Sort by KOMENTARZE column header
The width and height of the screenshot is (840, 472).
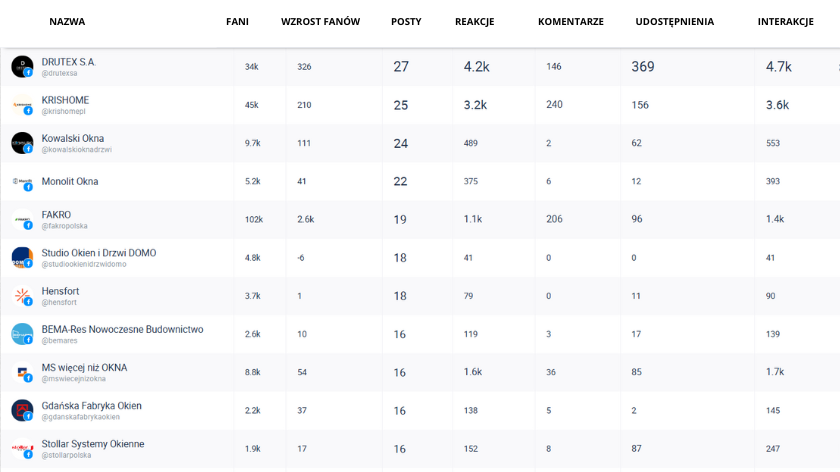570,22
